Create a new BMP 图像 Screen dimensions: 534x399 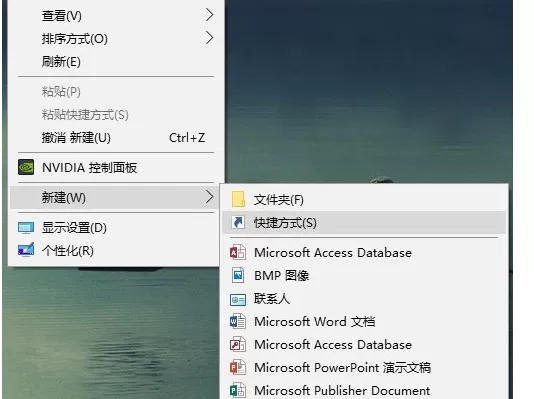pyautogui.click(x=282, y=275)
